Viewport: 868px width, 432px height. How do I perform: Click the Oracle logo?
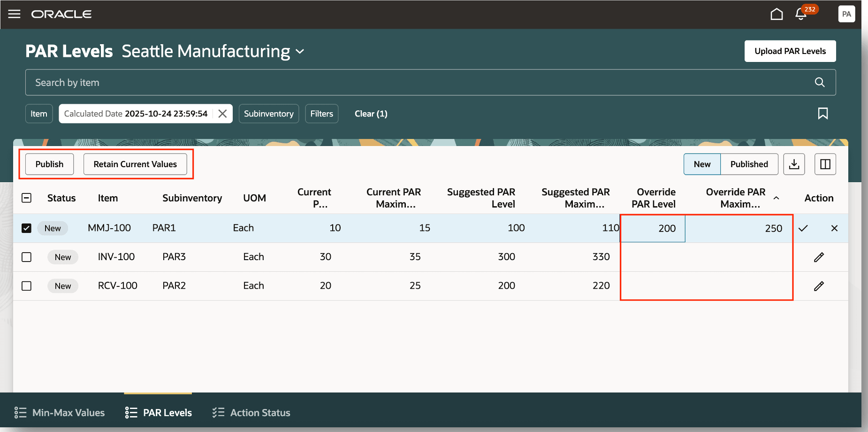(61, 14)
